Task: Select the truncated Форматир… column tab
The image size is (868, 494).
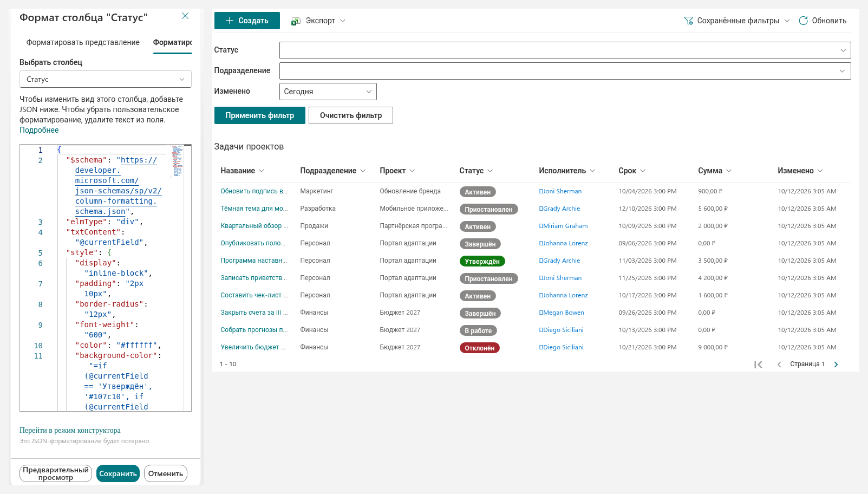Action: pyautogui.click(x=172, y=42)
